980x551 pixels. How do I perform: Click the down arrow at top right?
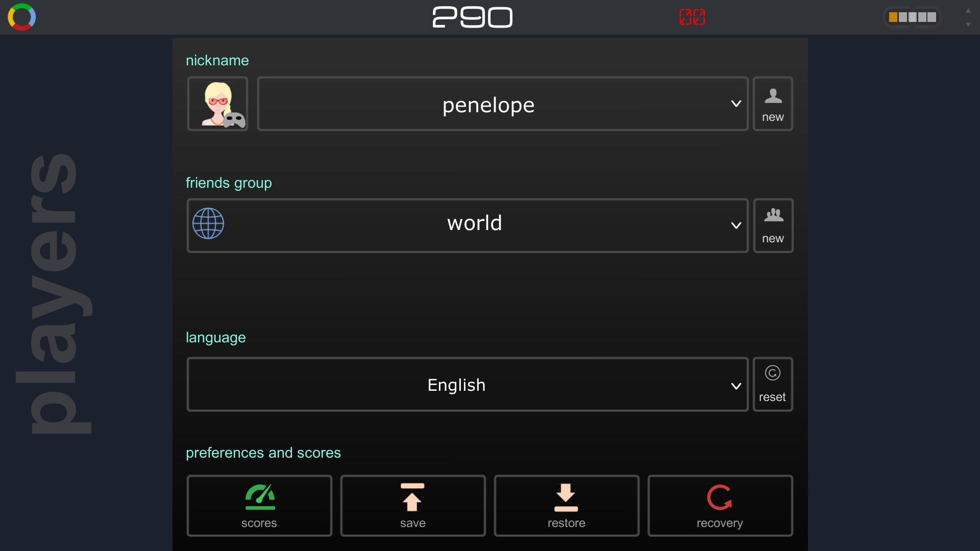point(968,24)
